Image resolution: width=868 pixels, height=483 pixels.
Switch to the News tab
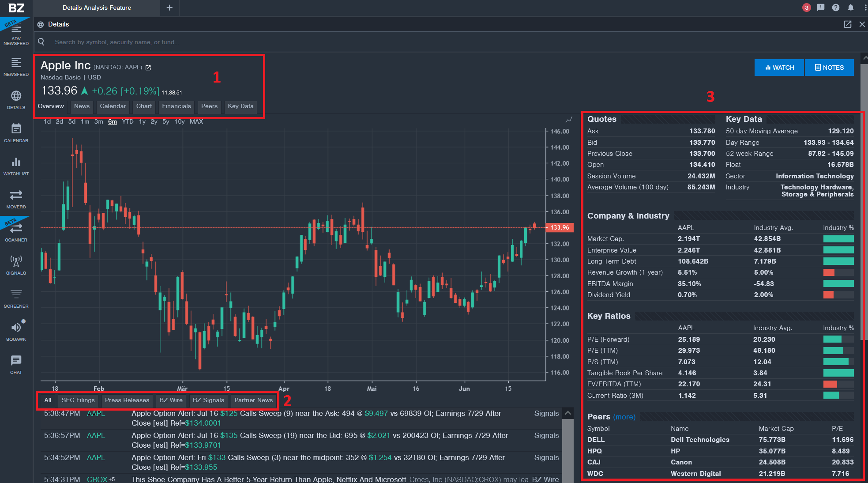[82, 106]
